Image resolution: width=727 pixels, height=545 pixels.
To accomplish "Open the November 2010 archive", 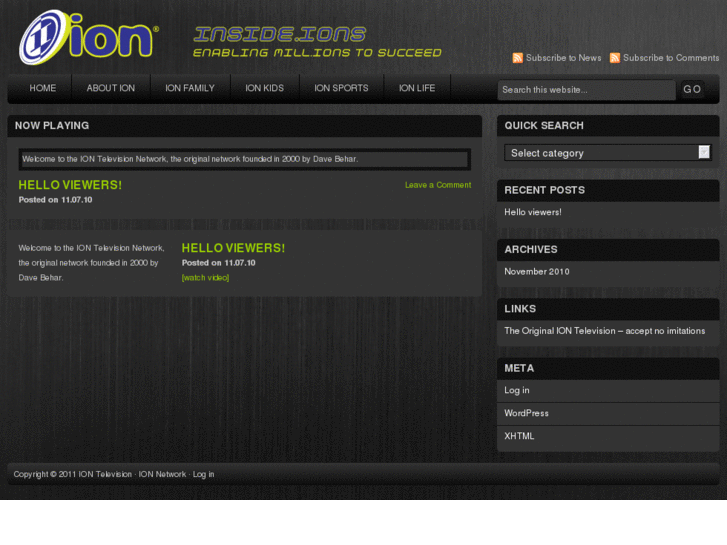I will pos(537,272).
